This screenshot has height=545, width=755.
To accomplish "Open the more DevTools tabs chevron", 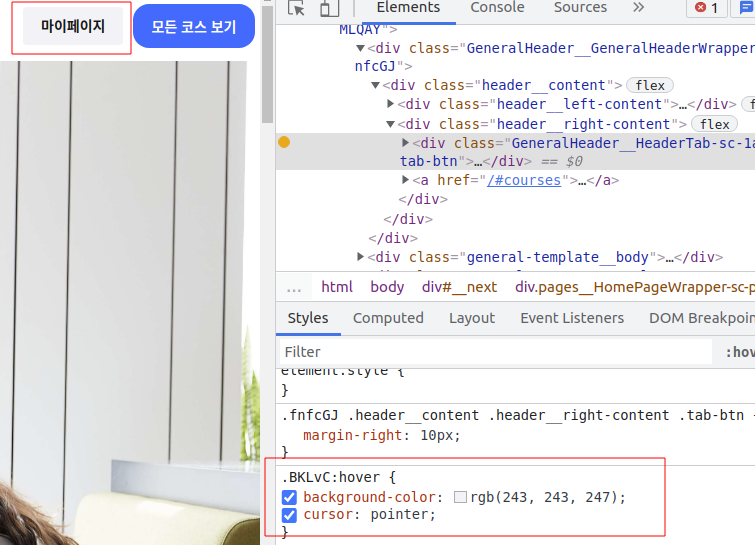I will click(638, 7).
